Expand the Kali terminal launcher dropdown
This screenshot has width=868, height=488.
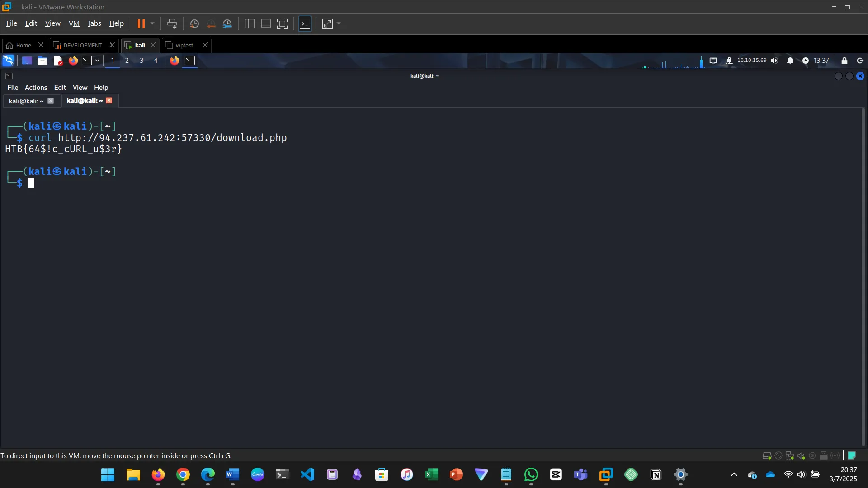[97, 61]
